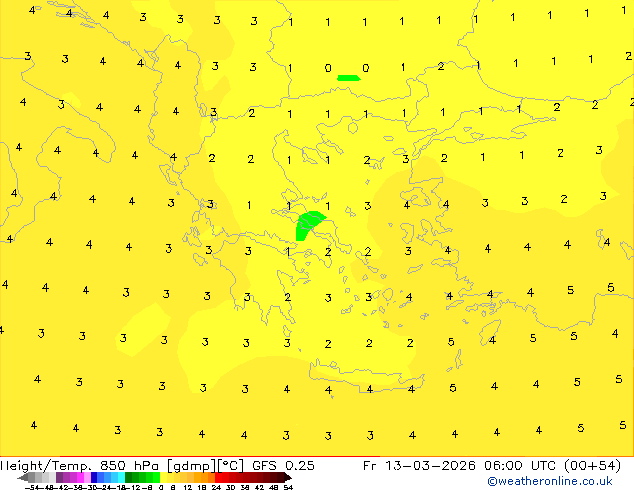Click the 0 value right of the top green patch

click(366, 68)
